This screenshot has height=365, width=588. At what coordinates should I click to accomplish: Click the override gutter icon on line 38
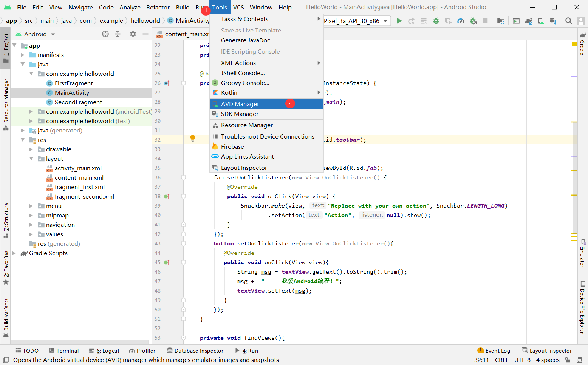[x=167, y=196]
